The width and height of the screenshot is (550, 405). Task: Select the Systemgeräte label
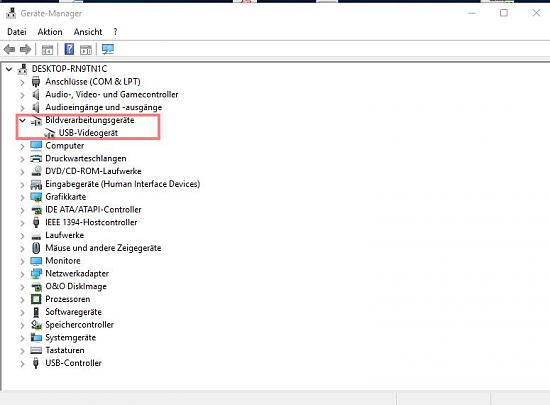click(71, 337)
